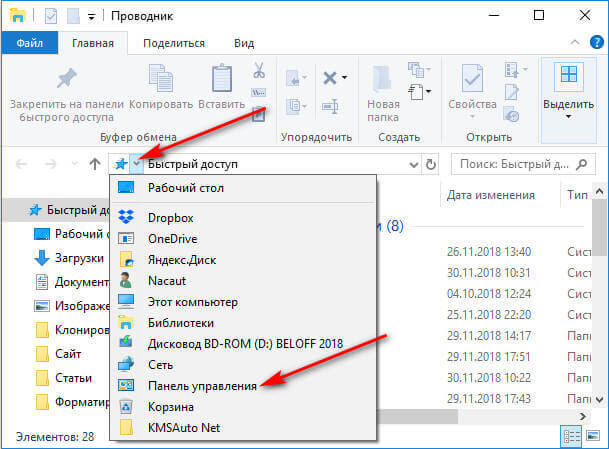Select Nacaut in the dropdown list
Viewport: 609px width, 449px height.
[x=243, y=281]
